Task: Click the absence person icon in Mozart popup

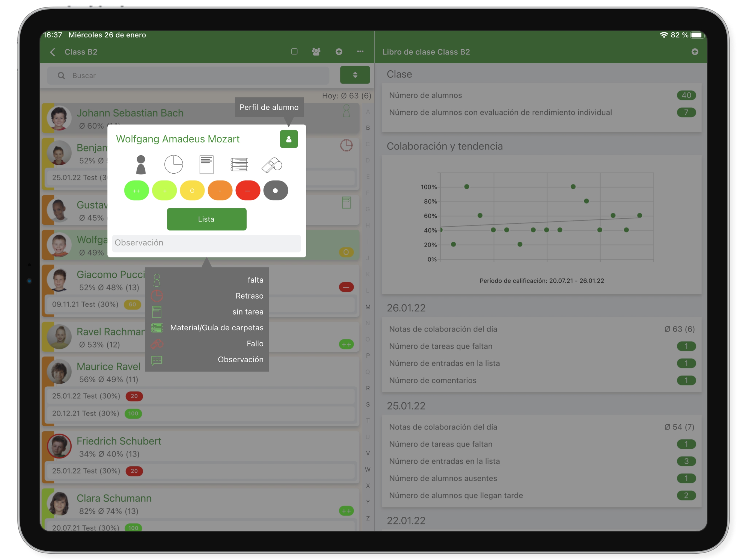Action: (141, 165)
